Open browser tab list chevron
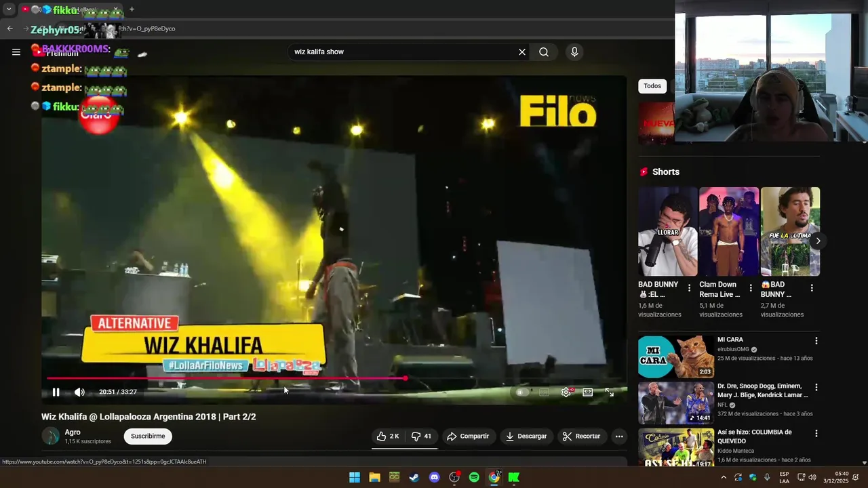This screenshot has height=488, width=868. point(9,9)
